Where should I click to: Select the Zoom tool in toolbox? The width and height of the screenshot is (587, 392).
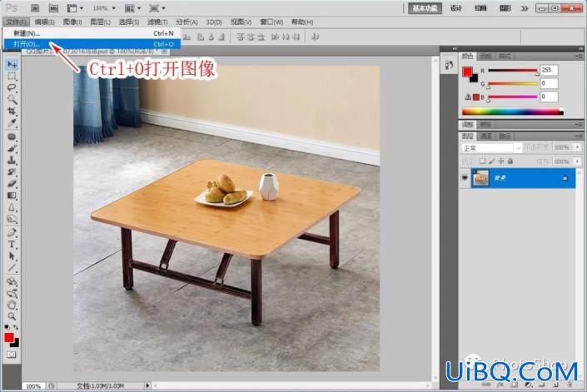pos(12,316)
